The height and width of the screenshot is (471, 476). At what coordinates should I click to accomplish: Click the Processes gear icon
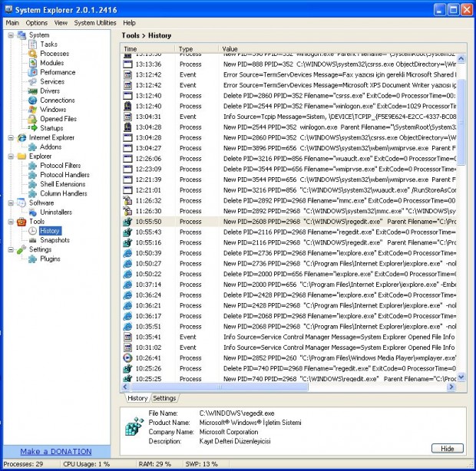tap(32, 54)
